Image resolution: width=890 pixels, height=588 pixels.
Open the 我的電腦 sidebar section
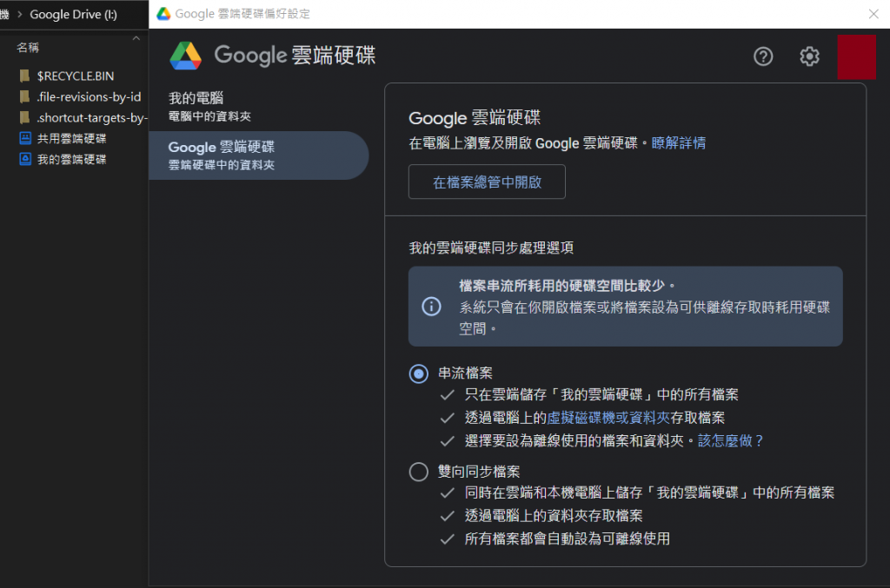[259, 107]
